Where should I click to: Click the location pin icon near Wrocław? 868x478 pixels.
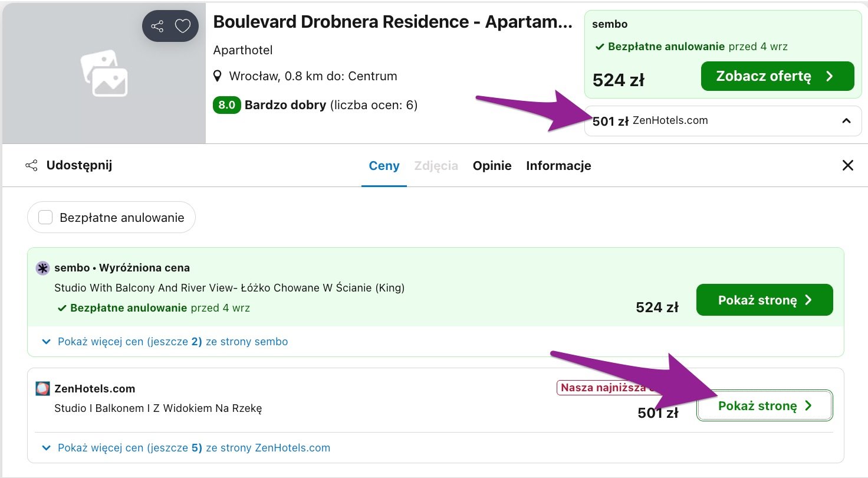click(218, 76)
